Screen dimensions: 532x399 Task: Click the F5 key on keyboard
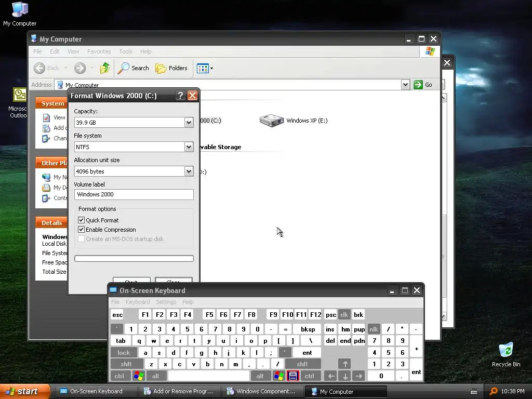pyautogui.click(x=209, y=315)
